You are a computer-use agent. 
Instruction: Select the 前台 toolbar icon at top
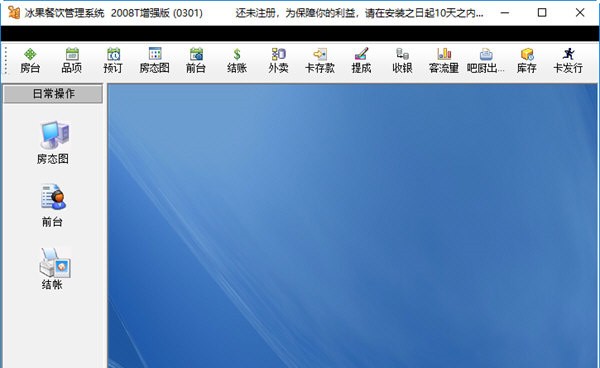[196, 60]
